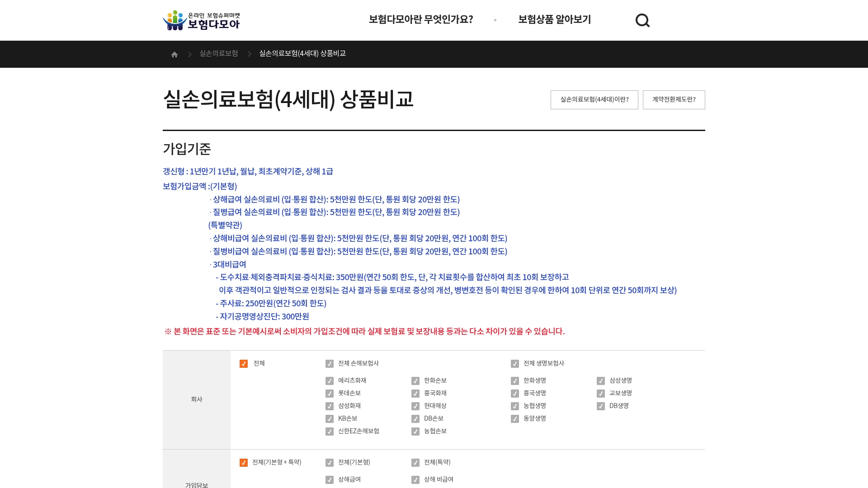The image size is (868, 488).
Task: Click the 실손의료보험 breadcrumb link
Action: (x=219, y=53)
